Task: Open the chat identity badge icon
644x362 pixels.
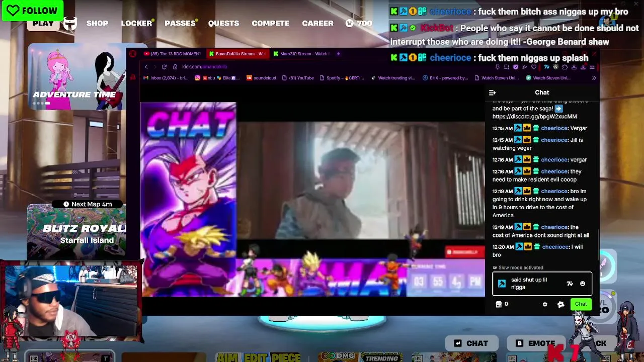Action: pyautogui.click(x=502, y=284)
